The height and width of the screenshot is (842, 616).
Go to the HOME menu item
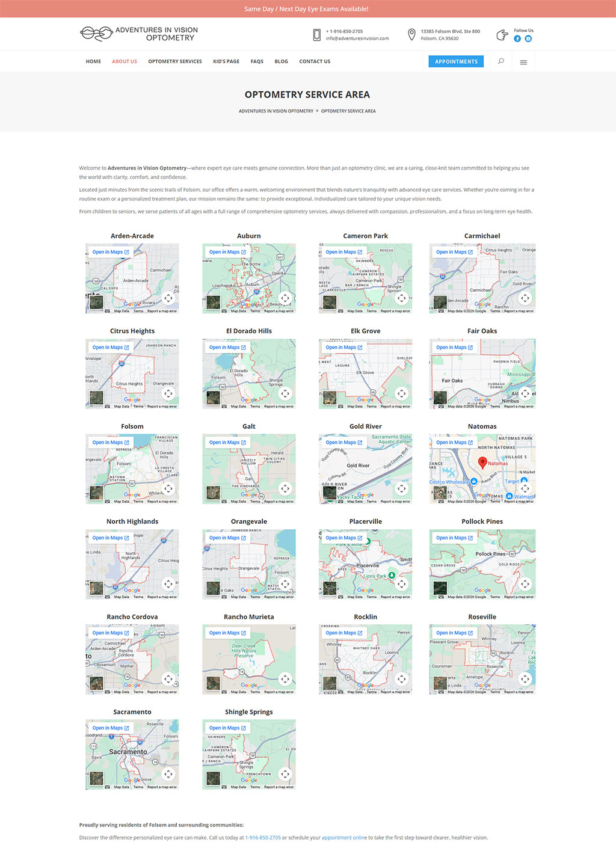click(x=93, y=61)
